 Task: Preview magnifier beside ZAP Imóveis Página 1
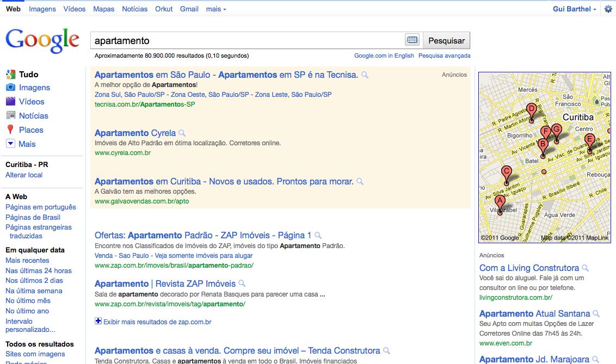[318, 235]
